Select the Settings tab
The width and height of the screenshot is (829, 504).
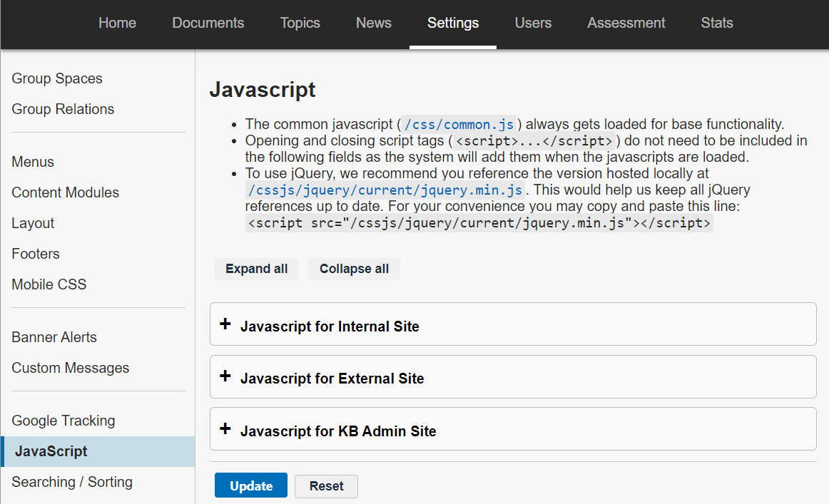(453, 24)
